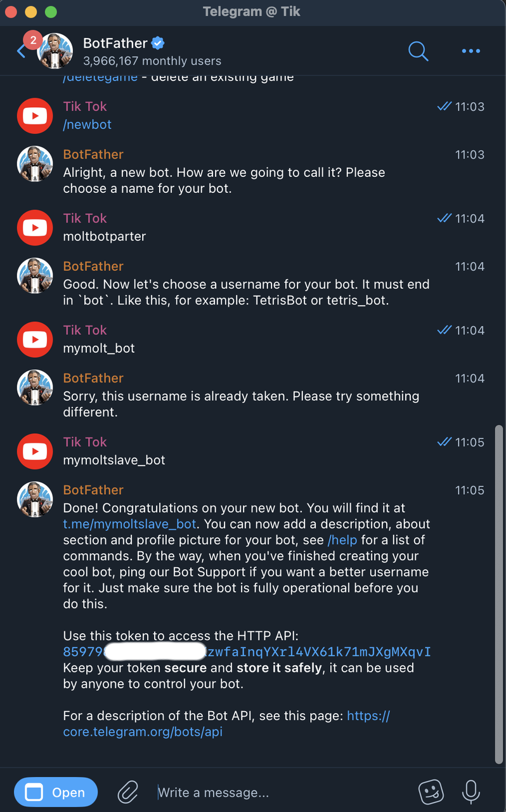Click Tik Tok avatar beside mymoltslave_bot message
Screen dimensions: 506x812
(x=35, y=451)
